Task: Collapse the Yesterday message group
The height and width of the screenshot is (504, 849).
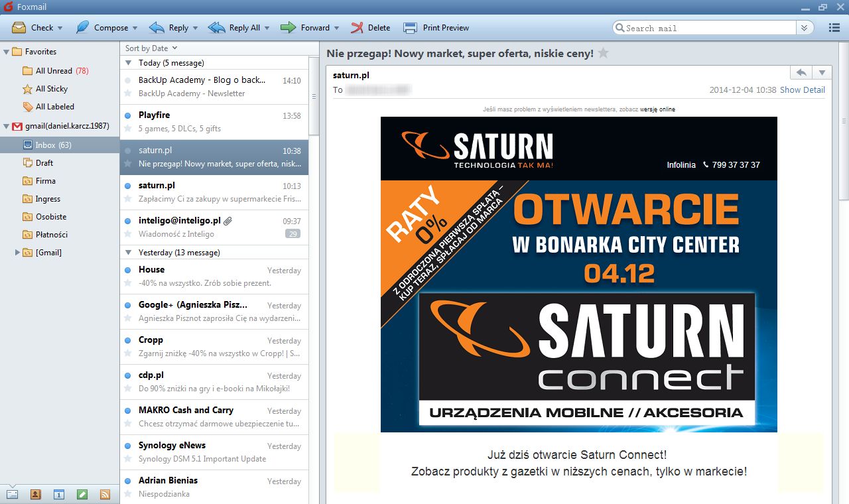Action: pyautogui.click(x=129, y=253)
